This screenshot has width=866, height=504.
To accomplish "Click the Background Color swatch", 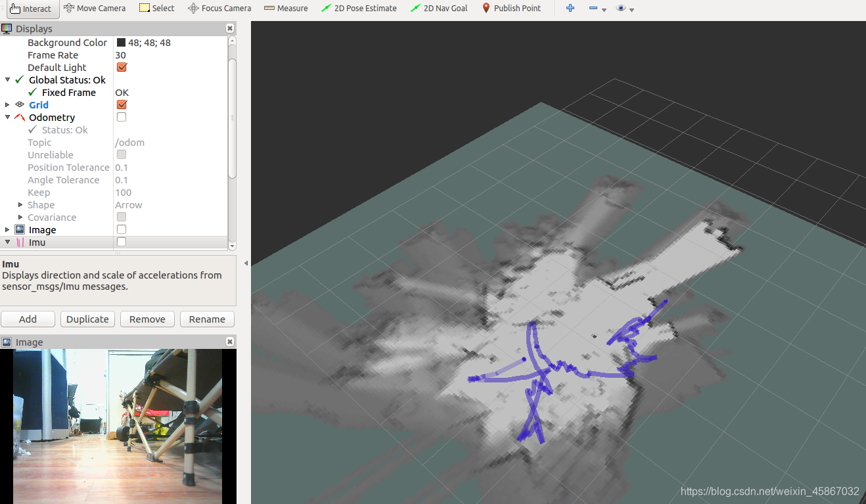I will [121, 43].
